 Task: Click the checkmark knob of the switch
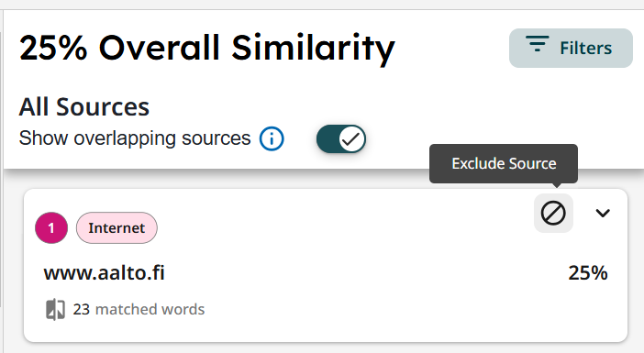pyautogui.click(x=352, y=139)
